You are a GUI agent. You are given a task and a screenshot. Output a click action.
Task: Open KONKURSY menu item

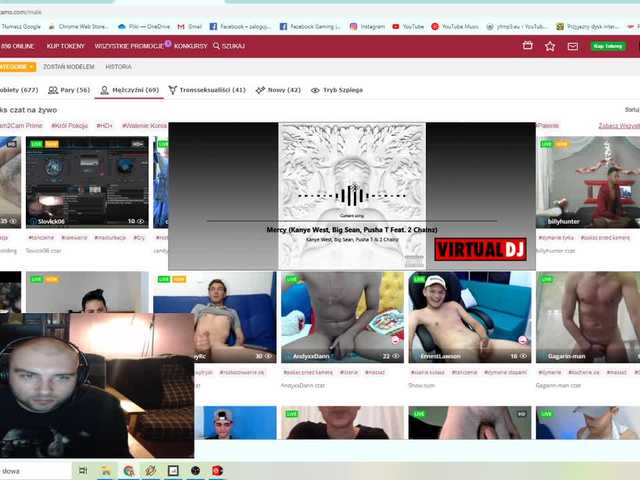[191, 46]
